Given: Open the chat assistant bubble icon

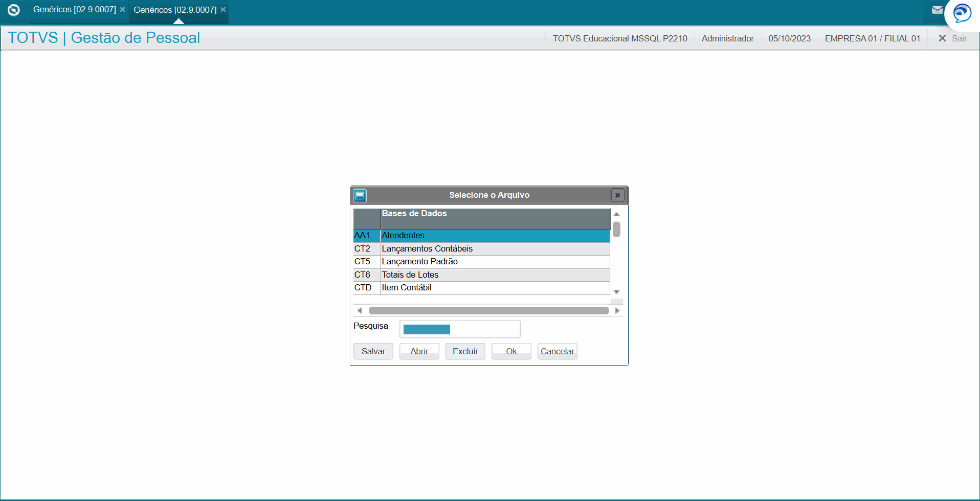Looking at the screenshot, I should (x=962, y=13).
